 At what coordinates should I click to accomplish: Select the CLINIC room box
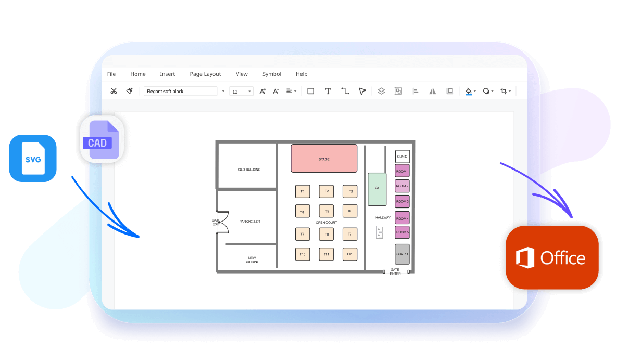(402, 157)
